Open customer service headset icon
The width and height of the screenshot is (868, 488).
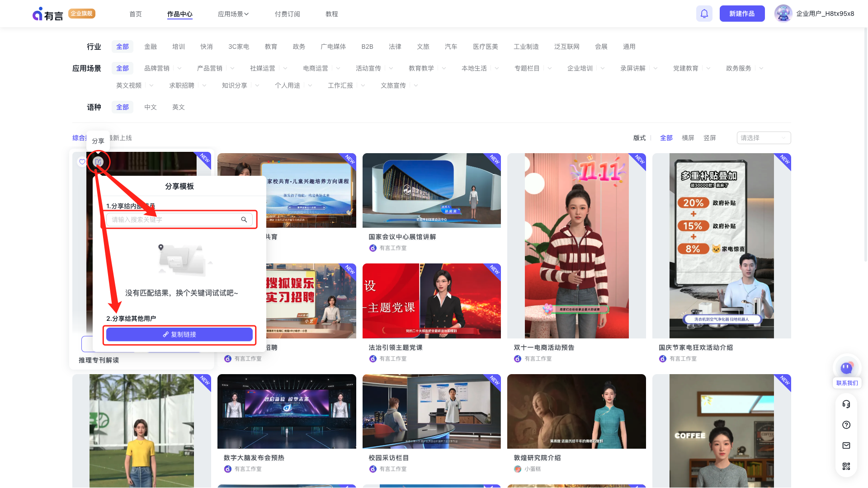pyautogui.click(x=846, y=404)
